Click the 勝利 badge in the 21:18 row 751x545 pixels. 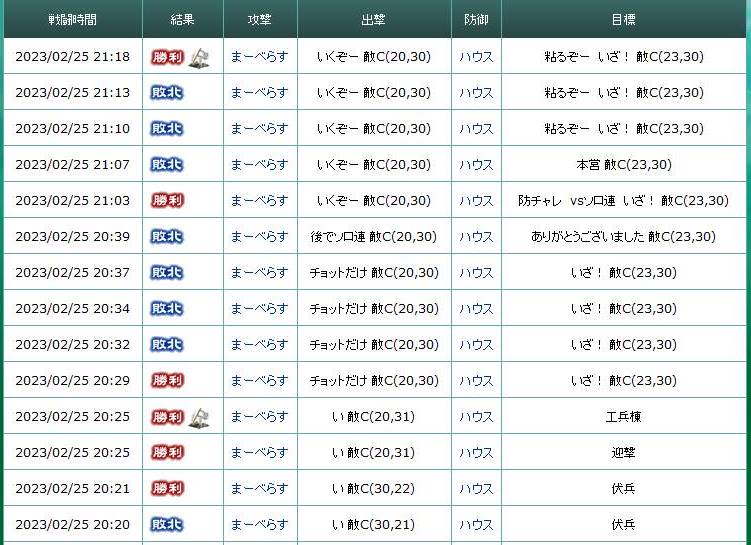167,57
